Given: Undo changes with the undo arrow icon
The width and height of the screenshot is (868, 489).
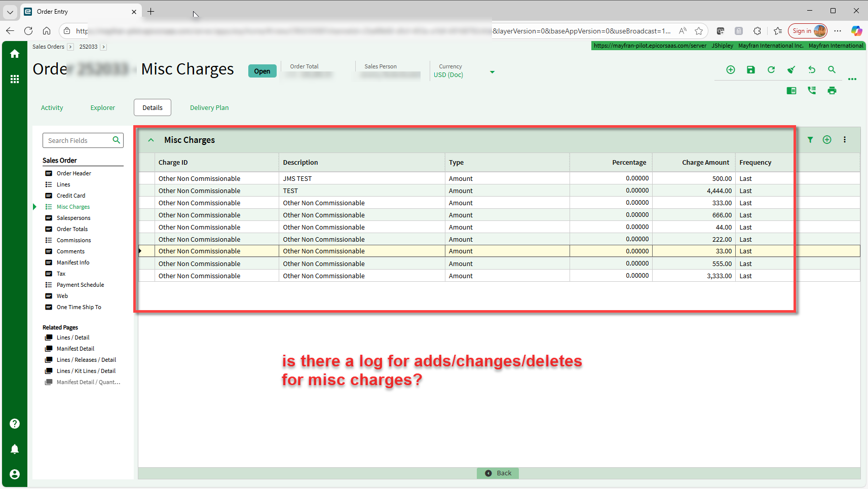Looking at the screenshot, I should [812, 70].
